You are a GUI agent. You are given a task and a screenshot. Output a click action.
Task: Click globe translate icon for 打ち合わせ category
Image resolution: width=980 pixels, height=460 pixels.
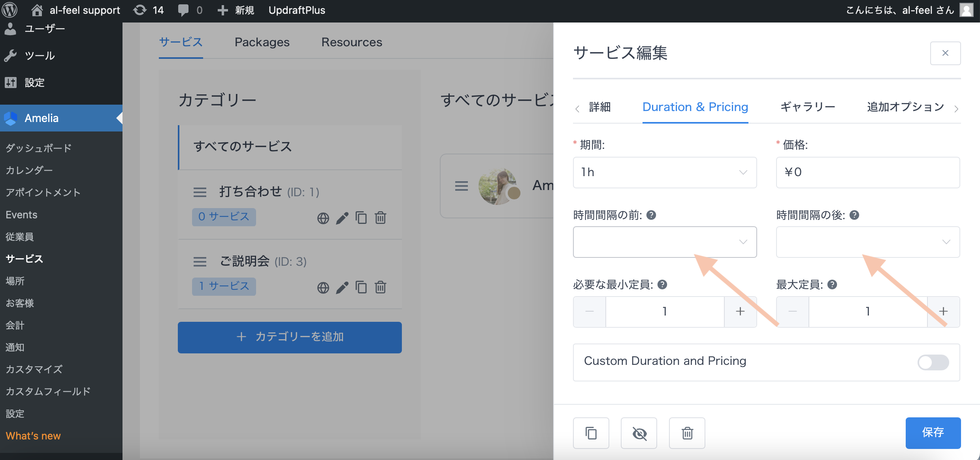tap(323, 218)
